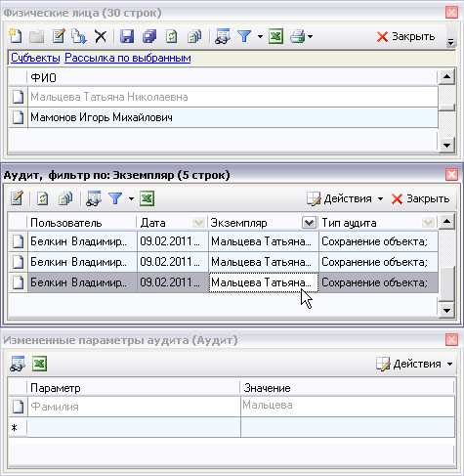This screenshot has height=476, width=464.
Task: Open the Экземпляр column filter dropdown
Action: tap(309, 223)
